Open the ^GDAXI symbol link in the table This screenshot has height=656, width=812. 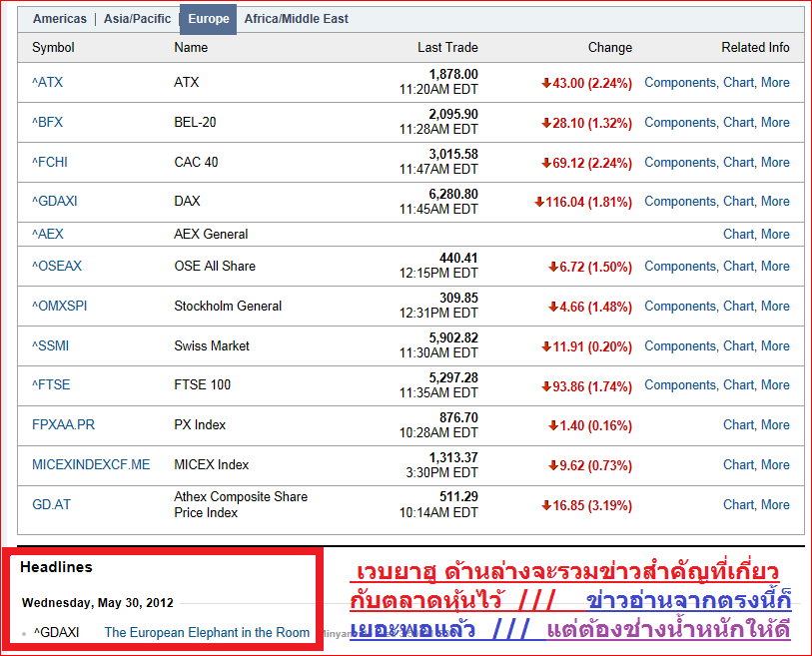[x=54, y=201]
